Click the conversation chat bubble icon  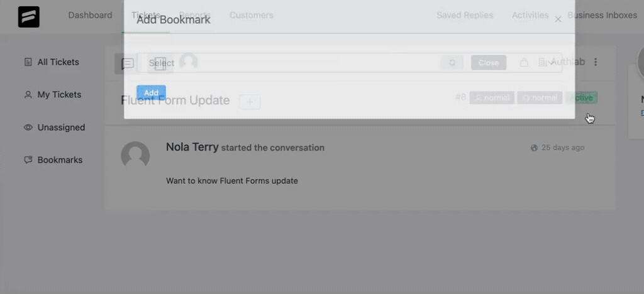click(128, 63)
